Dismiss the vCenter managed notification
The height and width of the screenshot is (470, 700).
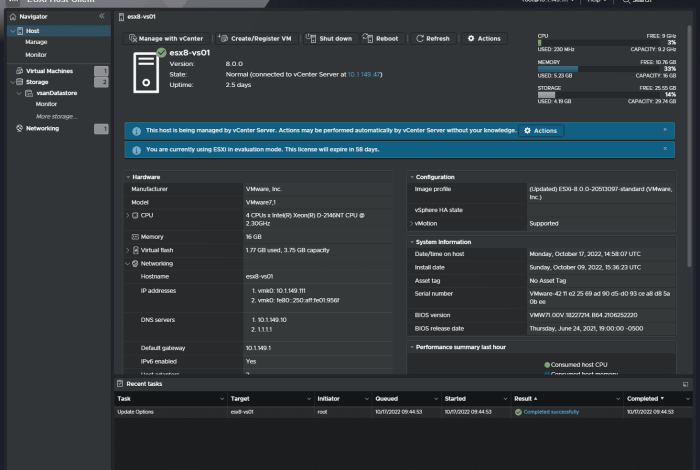click(x=665, y=130)
